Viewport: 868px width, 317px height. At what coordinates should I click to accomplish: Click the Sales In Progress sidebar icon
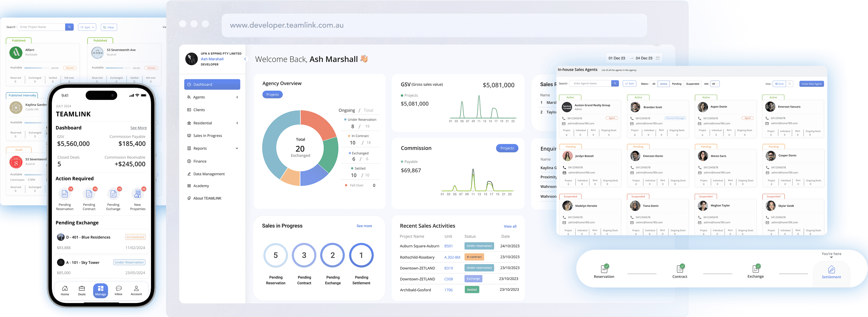click(x=189, y=136)
